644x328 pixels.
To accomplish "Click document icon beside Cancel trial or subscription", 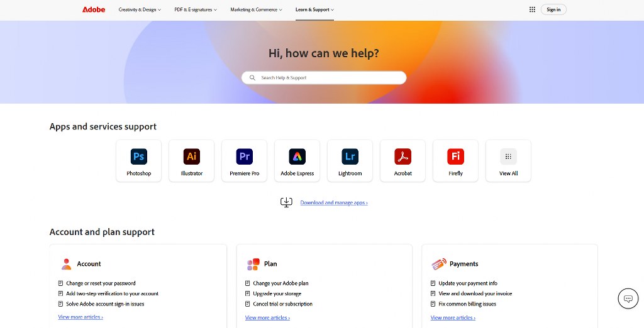I will pos(248,304).
